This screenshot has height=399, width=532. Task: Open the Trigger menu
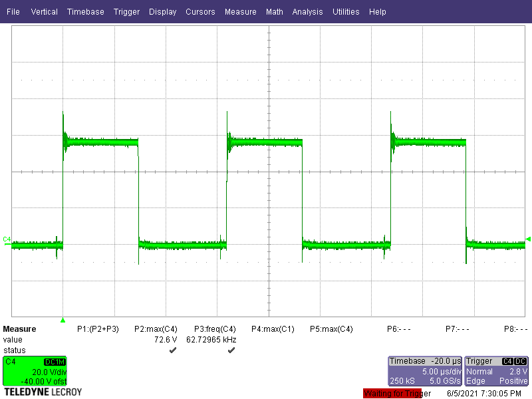coord(126,12)
